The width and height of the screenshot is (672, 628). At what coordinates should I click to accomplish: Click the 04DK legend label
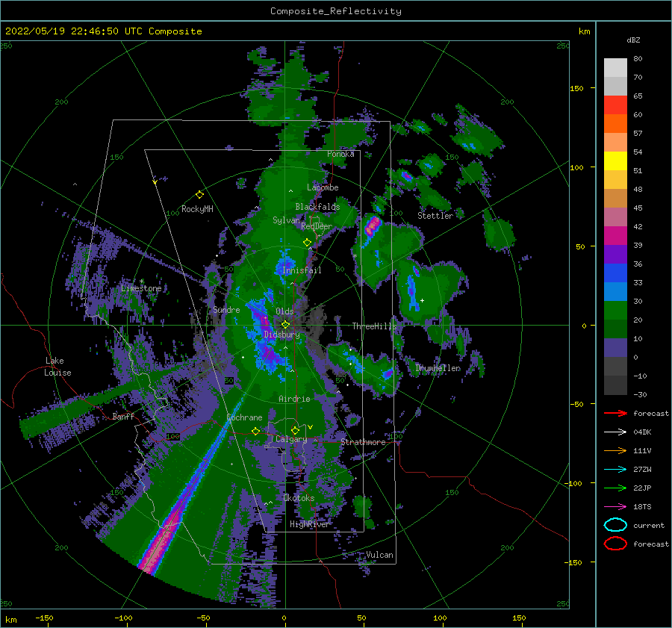[642, 432]
